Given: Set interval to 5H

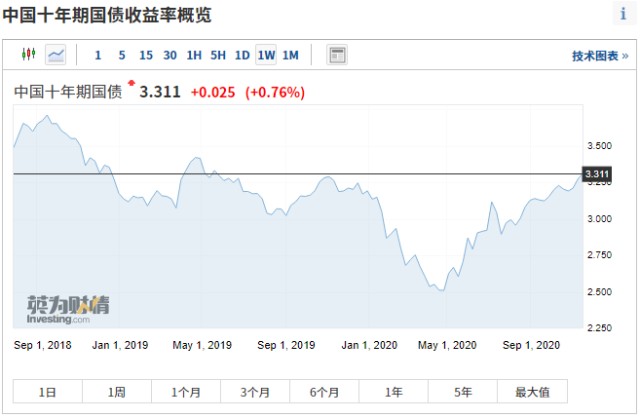Looking at the screenshot, I should 218,55.
